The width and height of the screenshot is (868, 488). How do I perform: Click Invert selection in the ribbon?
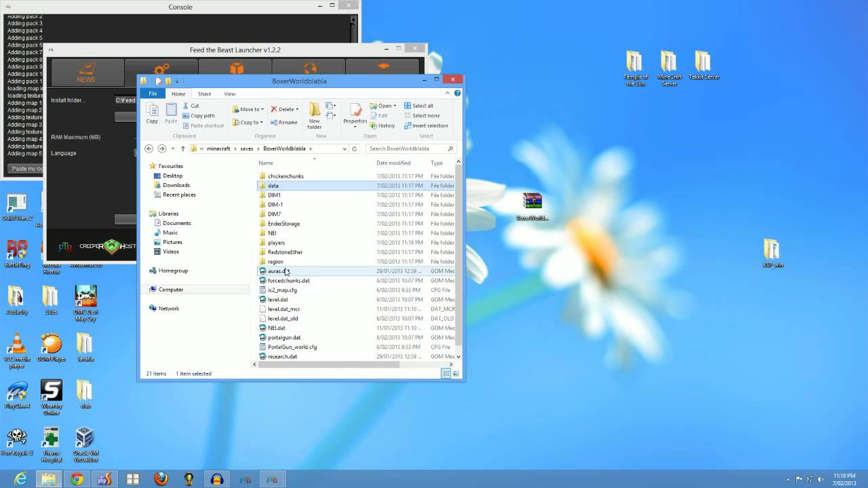[426, 125]
